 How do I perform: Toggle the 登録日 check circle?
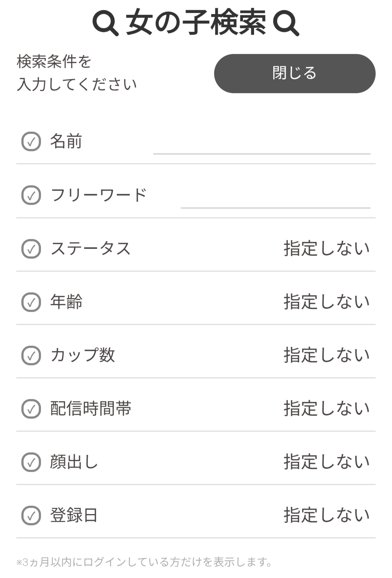[31, 516]
